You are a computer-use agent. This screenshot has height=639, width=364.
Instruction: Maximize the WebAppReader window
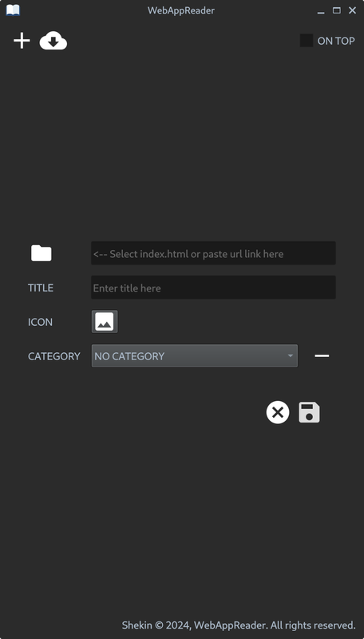[x=337, y=10]
